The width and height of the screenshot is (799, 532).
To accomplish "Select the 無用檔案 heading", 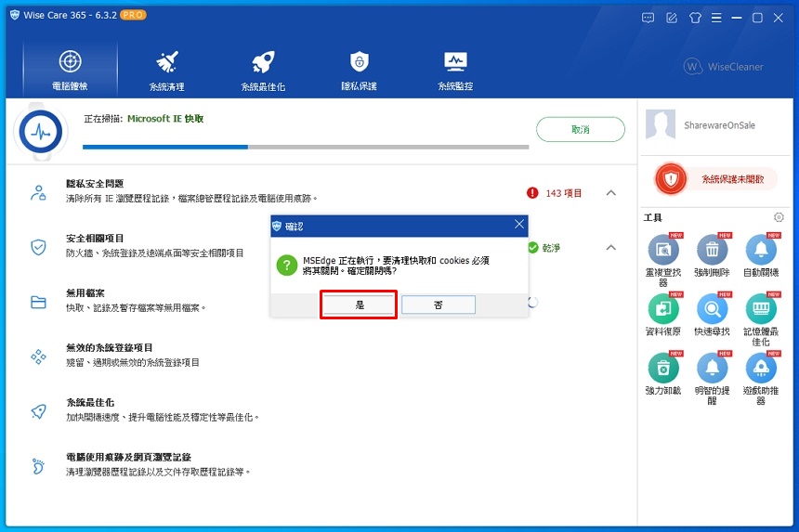I will [85, 292].
